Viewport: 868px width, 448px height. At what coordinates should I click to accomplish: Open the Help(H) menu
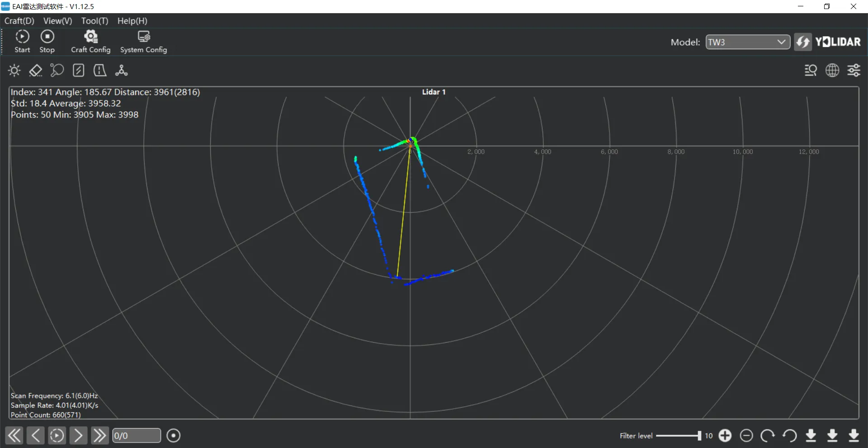pos(132,21)
